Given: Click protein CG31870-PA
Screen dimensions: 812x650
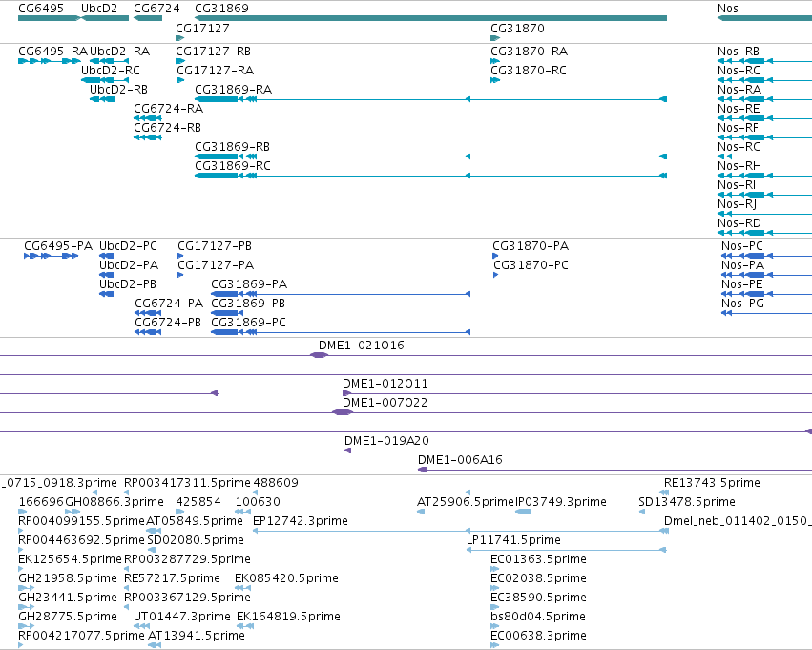Looking at the screenshot, I should [531, 246].
